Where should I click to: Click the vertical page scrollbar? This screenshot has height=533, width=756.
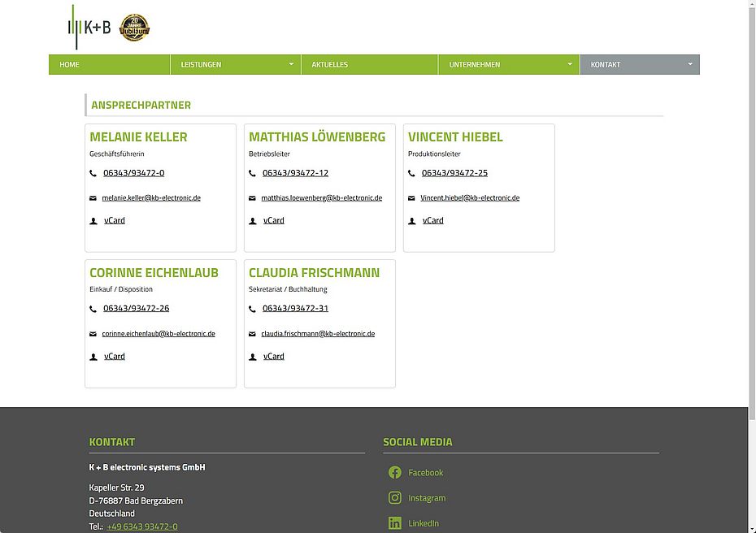[x=751, y=244]
